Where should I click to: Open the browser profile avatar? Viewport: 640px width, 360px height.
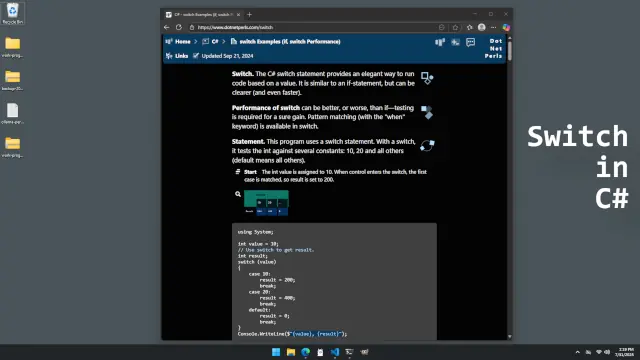(482, 27)
